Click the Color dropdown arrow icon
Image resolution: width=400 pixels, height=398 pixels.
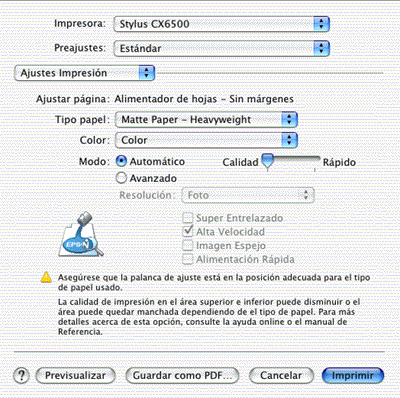tap(289, 140)
